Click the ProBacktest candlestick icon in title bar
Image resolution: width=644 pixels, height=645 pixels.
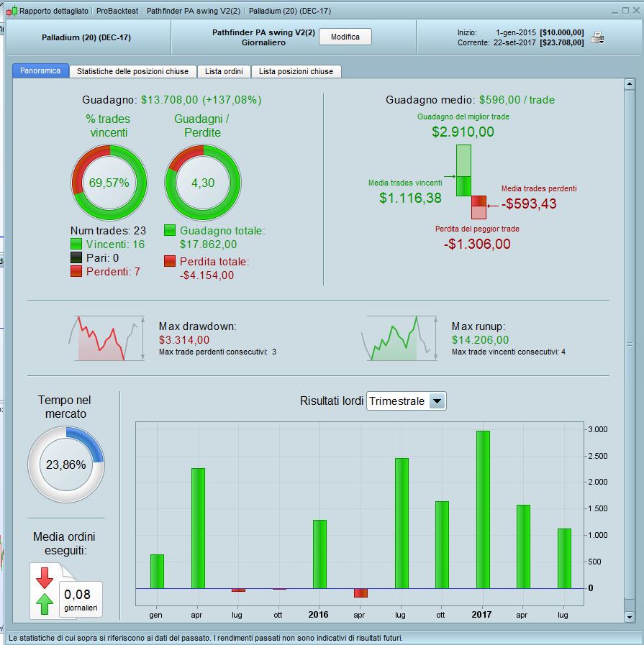pos(12,11)
